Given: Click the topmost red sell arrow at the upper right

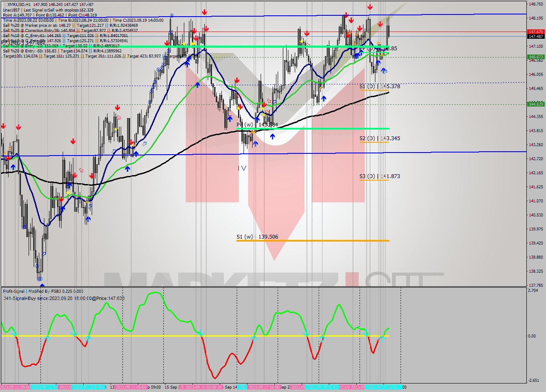Looking at the screenshot, I should (370, 7).
